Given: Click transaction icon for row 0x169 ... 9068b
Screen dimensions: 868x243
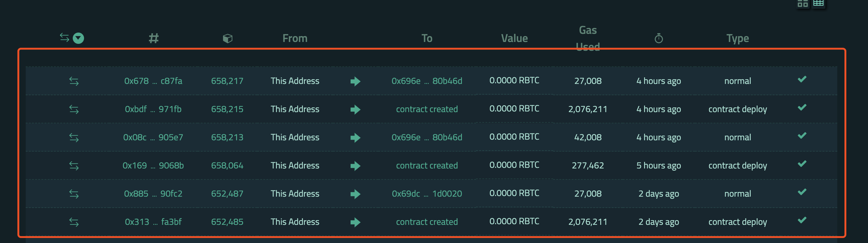Looking at the screenshot, I should click(74, 166).
